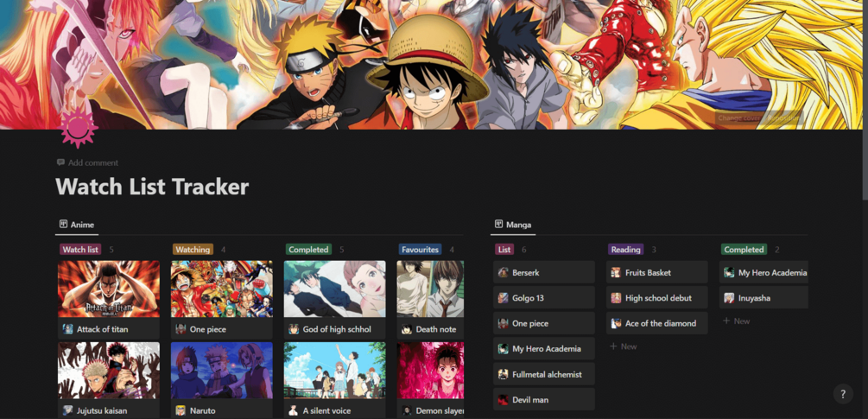Viewport: 868px width, 419px height.
Task: Add a New card under Reading column
Action: pos(624,346)
